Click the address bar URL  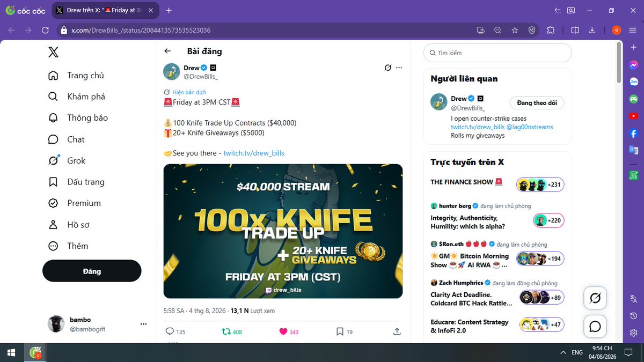(141, 31)
